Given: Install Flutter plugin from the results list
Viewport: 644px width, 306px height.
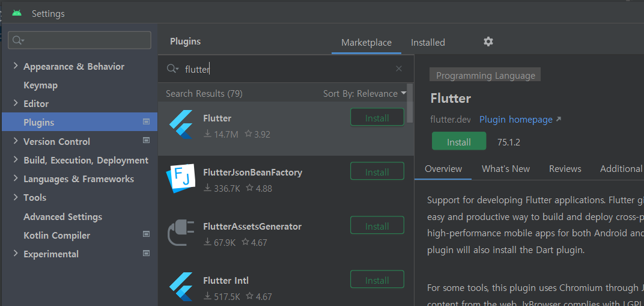Looking at the screenshot, I should [x=377, y=118].
